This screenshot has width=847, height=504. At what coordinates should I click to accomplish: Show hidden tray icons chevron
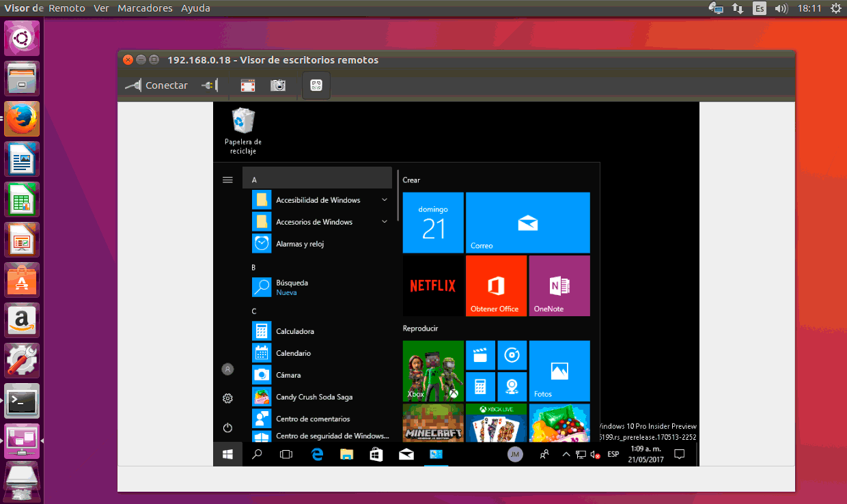click(566, 454)
